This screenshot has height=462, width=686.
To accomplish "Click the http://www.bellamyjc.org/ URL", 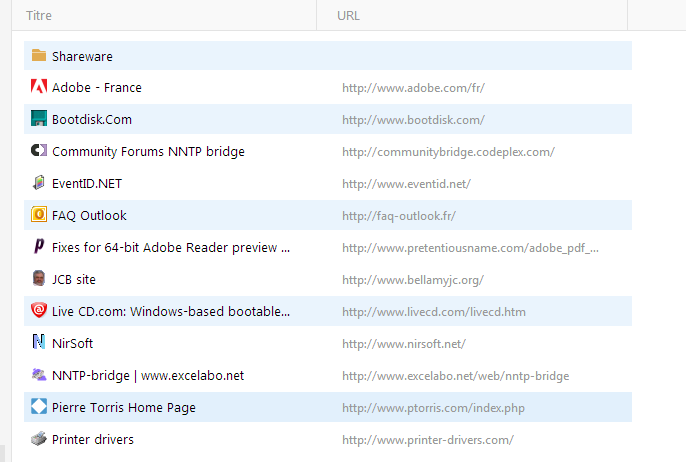I will [x=413, y=280].
